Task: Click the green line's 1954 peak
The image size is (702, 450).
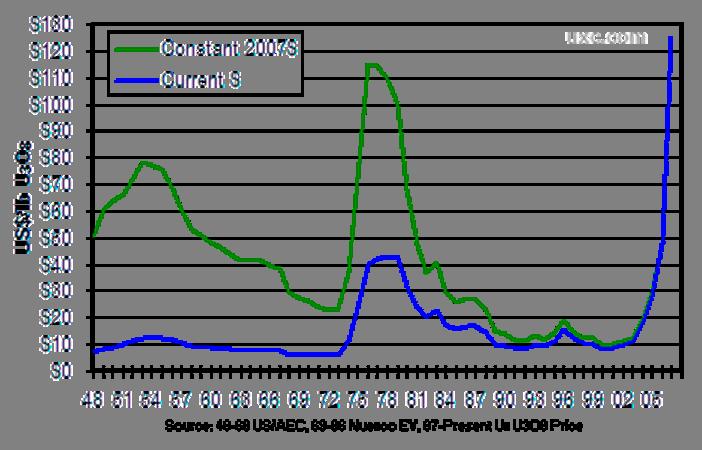Action: click(x=143, y=163)
